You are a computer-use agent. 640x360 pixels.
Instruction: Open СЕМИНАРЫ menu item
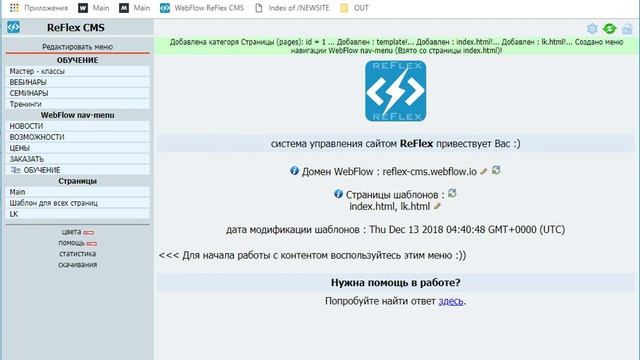coord(78,93)
